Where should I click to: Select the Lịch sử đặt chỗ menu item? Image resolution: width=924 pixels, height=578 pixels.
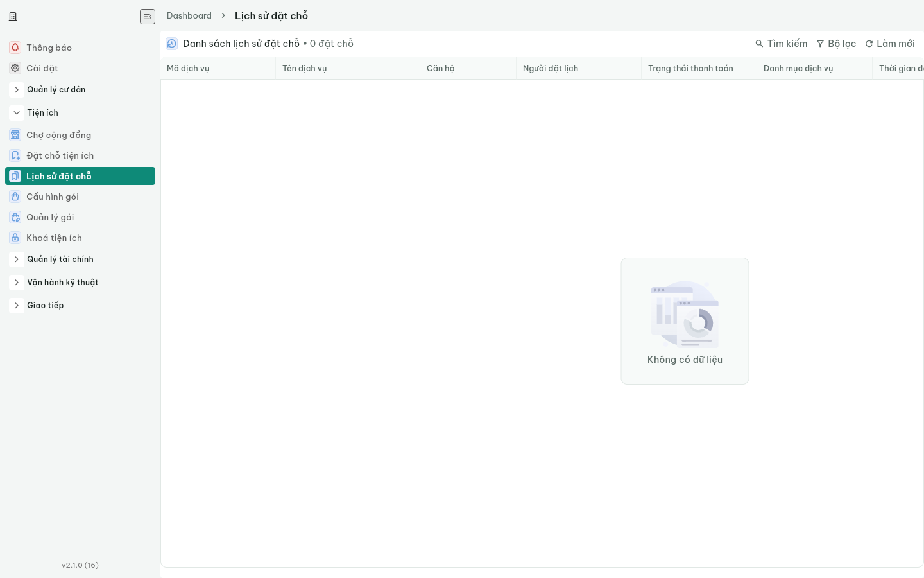(x=80, y=176)
